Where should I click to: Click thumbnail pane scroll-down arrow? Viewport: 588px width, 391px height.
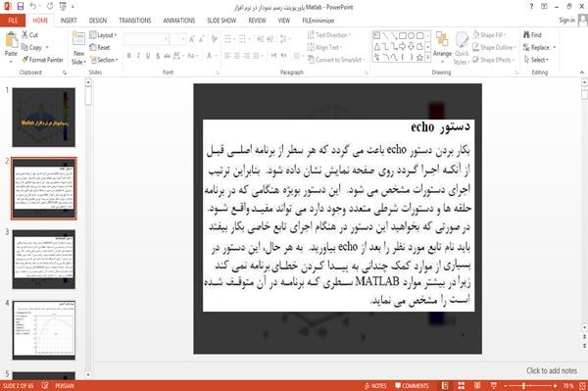pos(88,374)
